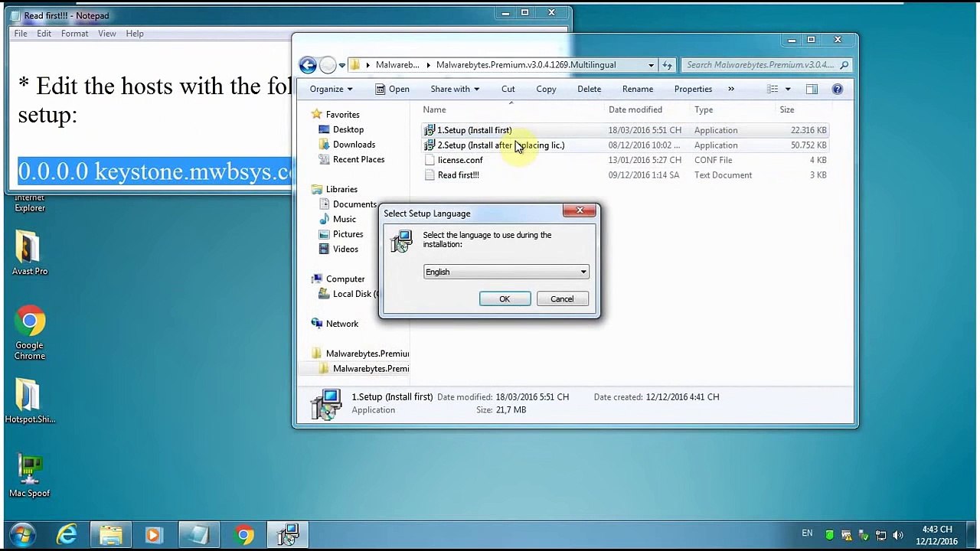Refresh the Explorer folder view
Screen dimensions: 980x551
pos(667,65)
